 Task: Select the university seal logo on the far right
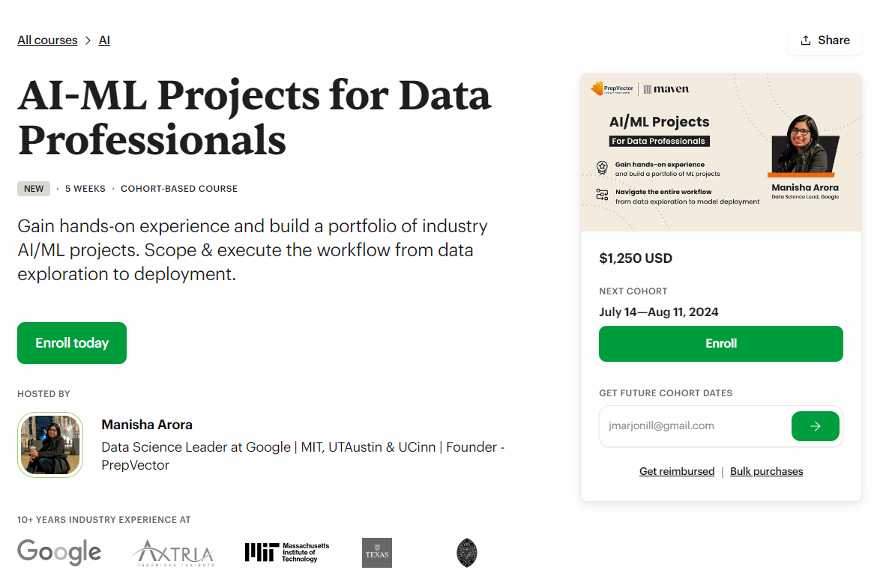[467, 552]
